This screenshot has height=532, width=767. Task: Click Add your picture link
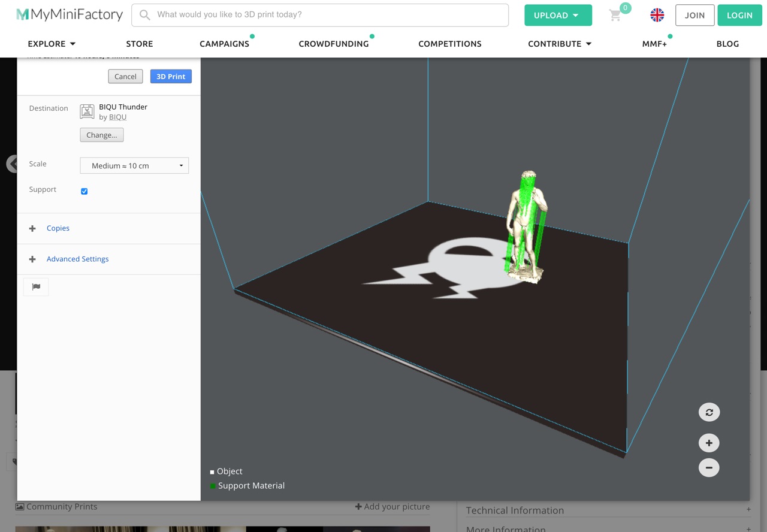[392, 507]
